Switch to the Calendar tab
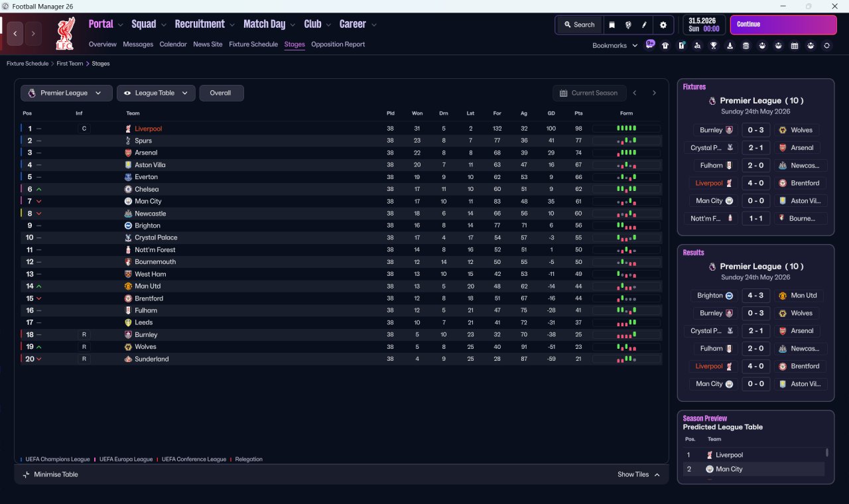 click(173, 44)
